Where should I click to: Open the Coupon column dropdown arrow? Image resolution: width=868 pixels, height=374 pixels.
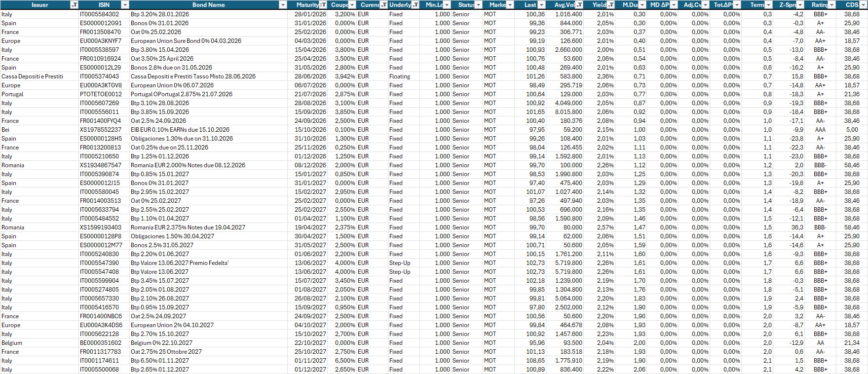tap(352, 5)
